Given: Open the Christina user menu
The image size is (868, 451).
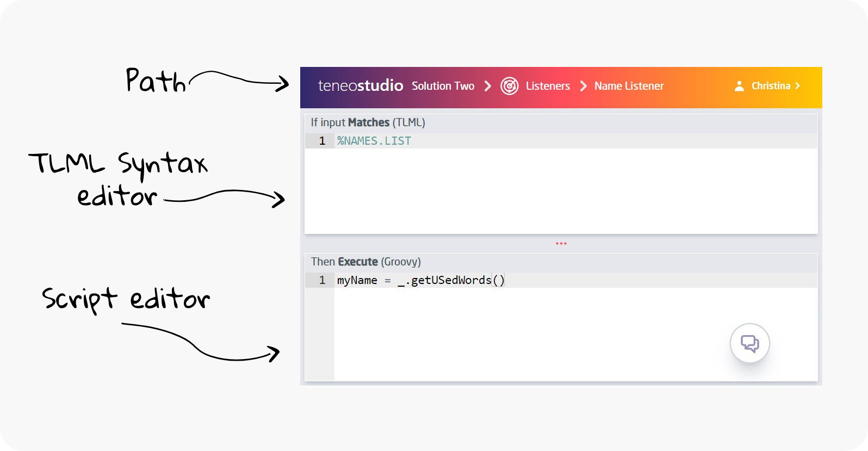Looking at the screenshot, I should pos(771,86).
